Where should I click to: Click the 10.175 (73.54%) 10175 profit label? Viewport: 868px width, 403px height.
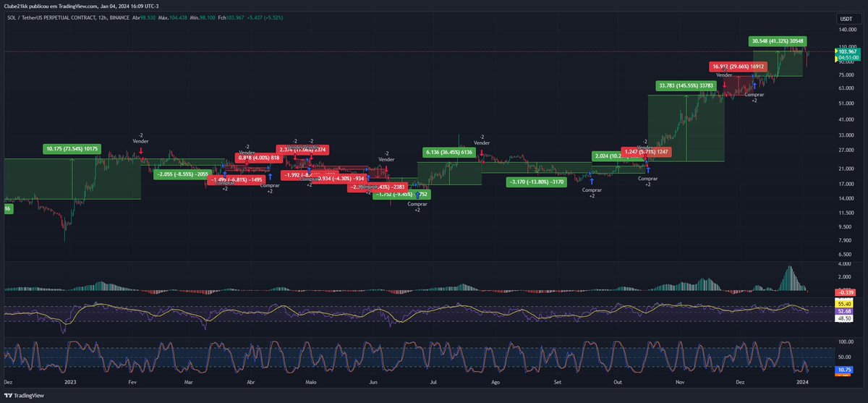[71, 149]
